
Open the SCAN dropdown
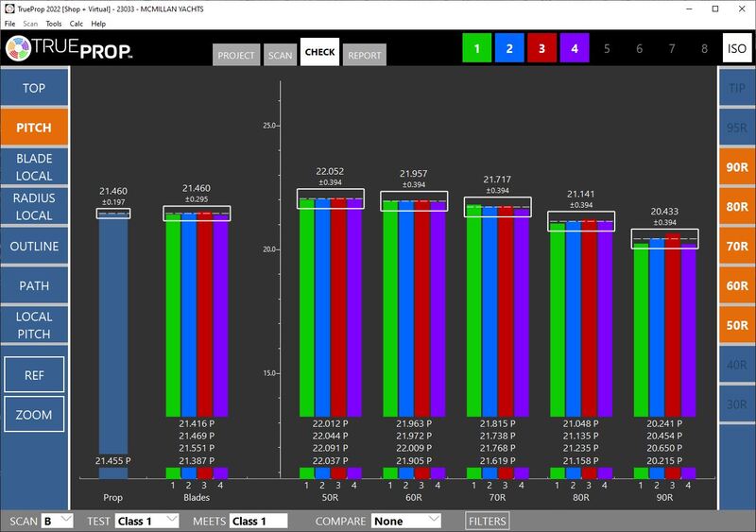[x=56, y=521]
